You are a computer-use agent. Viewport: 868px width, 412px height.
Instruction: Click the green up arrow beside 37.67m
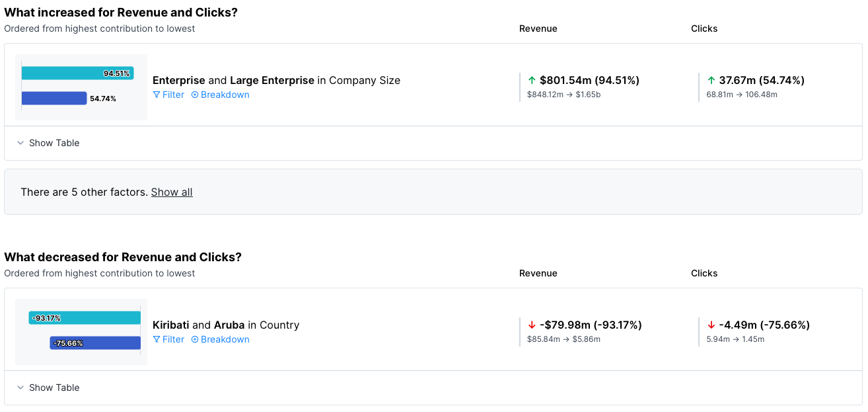pos(711,80)
